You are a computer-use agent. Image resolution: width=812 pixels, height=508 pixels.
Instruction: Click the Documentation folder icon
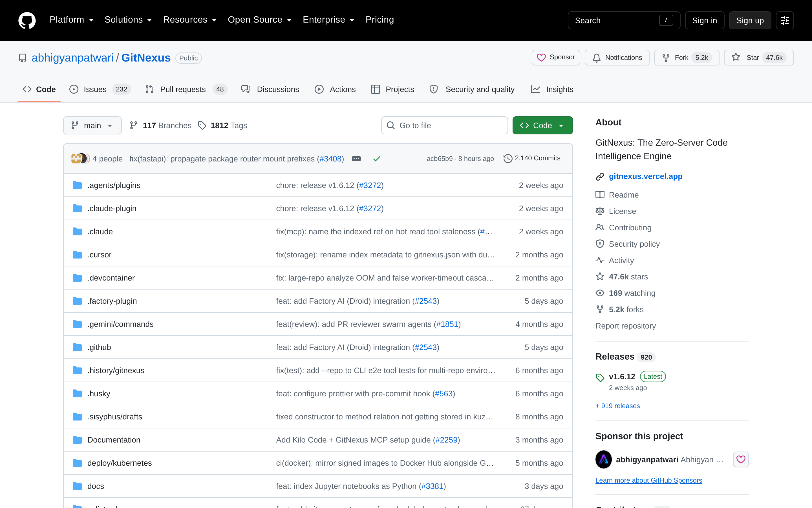coord(77,440)
